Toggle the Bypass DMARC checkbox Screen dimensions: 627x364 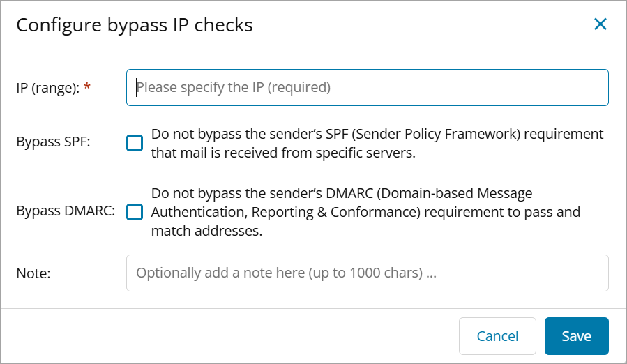click(135, 212)
